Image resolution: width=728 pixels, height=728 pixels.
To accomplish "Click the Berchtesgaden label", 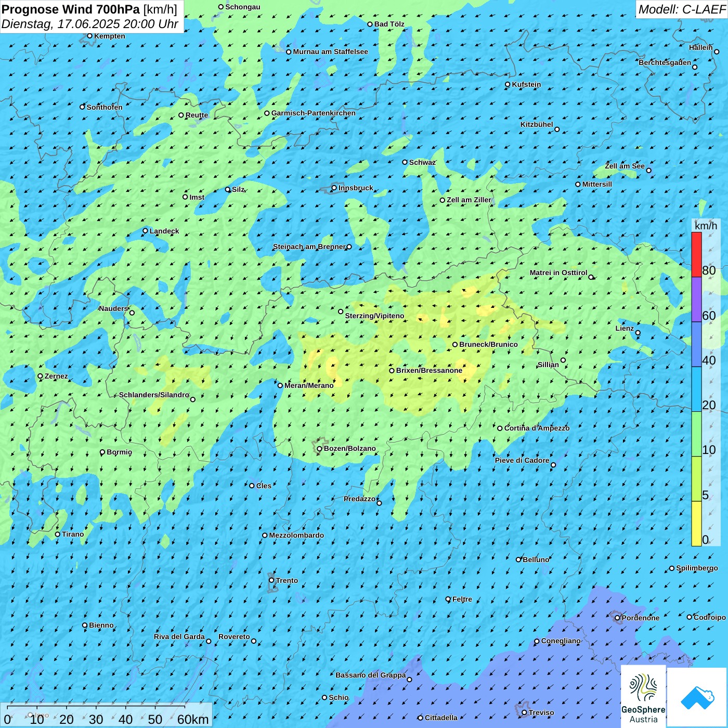I will tap(665, 62).
